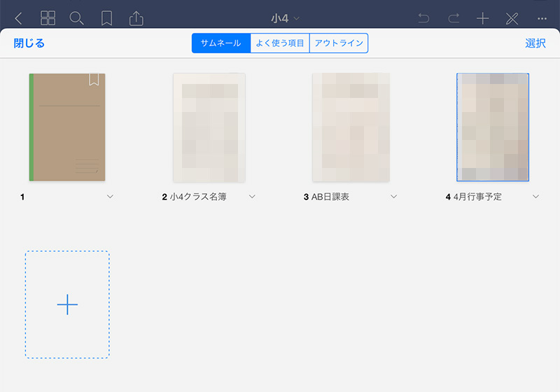
Task: Go back with the left arrow icon
Action: (x=19, y=18)
